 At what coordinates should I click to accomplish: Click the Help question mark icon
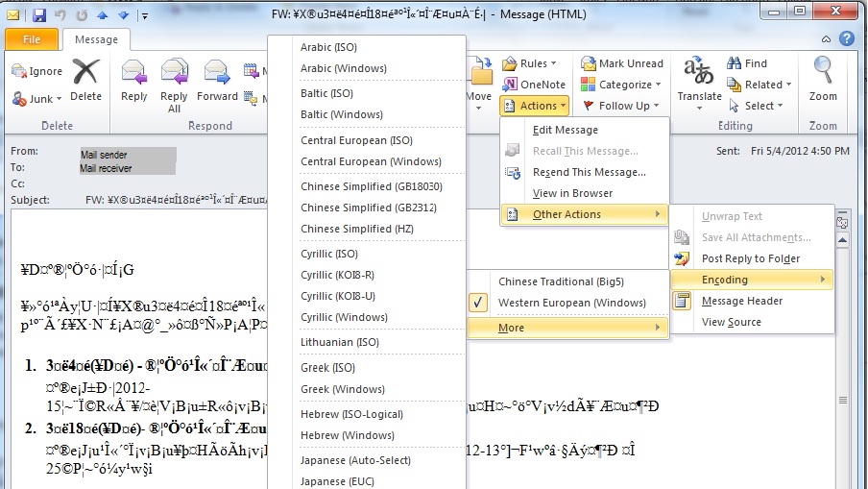click(x=846, y=39)
